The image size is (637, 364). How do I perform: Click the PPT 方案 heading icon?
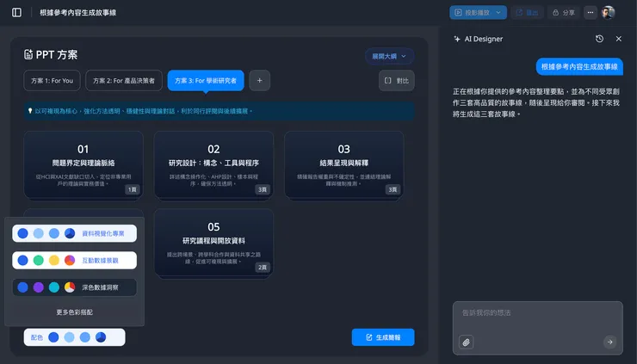28,54
